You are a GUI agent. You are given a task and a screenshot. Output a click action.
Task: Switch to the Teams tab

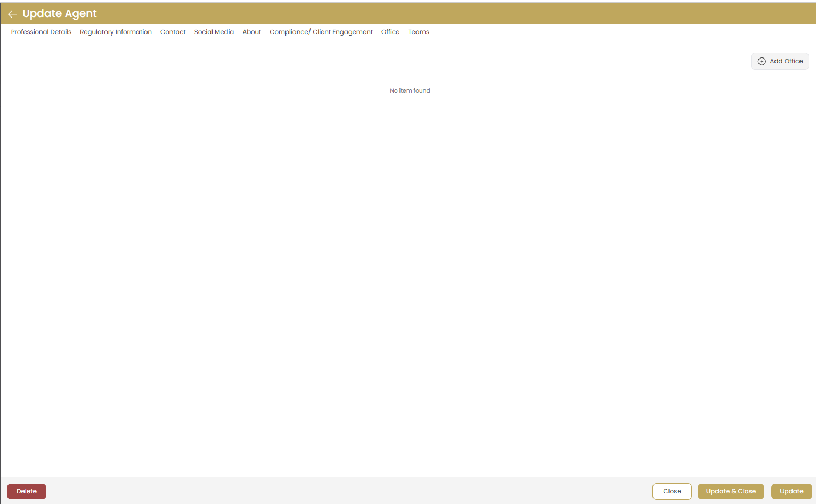418,32
